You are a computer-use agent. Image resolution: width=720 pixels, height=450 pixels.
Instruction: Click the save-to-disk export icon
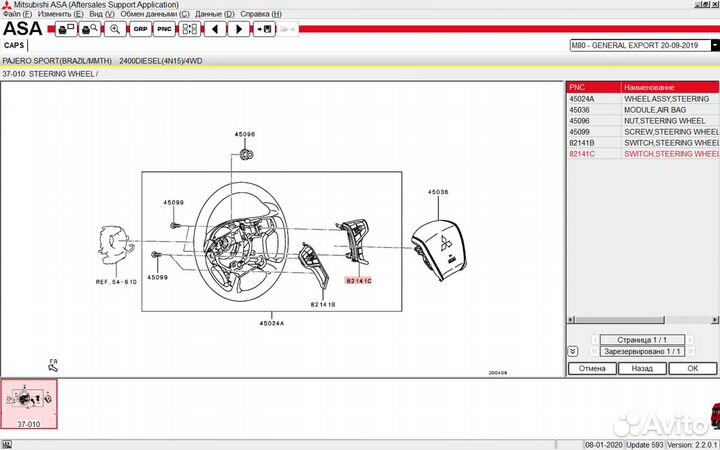tap(264, 30)
